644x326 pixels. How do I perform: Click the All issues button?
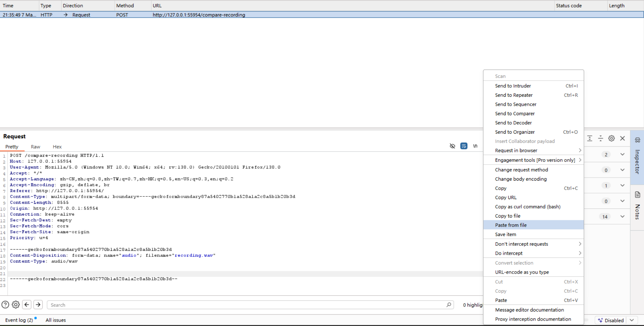tap(56, 320)
